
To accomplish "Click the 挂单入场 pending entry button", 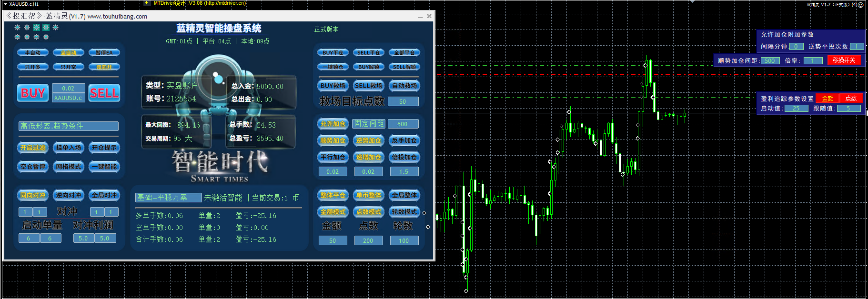I will coord(69,148).
